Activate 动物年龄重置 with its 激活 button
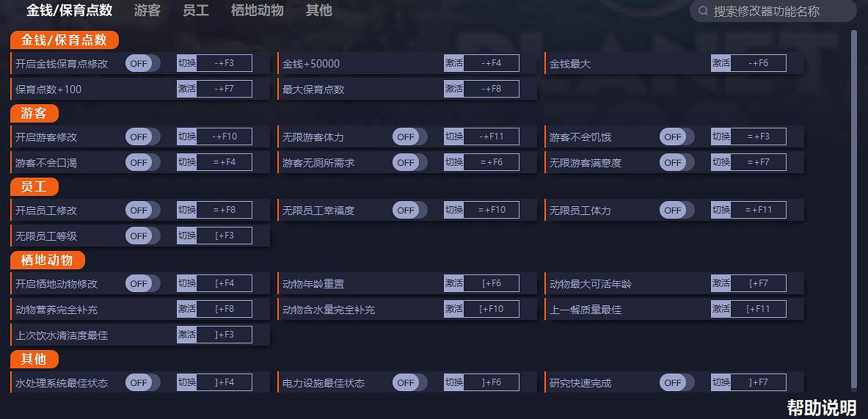This screenshot has width=868, height=419. point(454,283)
